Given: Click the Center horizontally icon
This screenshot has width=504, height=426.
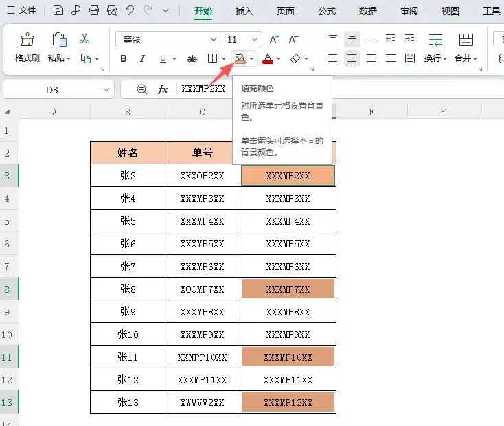Looking at the screenshot, I should (352, 58).
